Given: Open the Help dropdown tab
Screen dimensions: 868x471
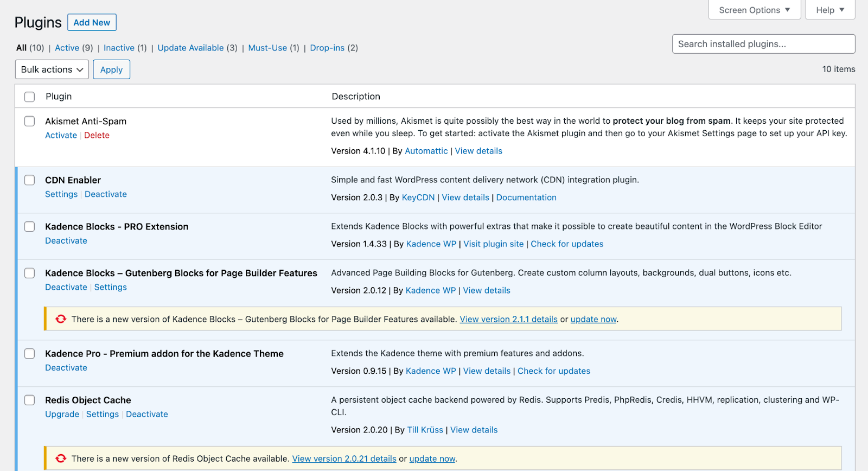Looking at the screenshot, I should (x=830, y=10).
